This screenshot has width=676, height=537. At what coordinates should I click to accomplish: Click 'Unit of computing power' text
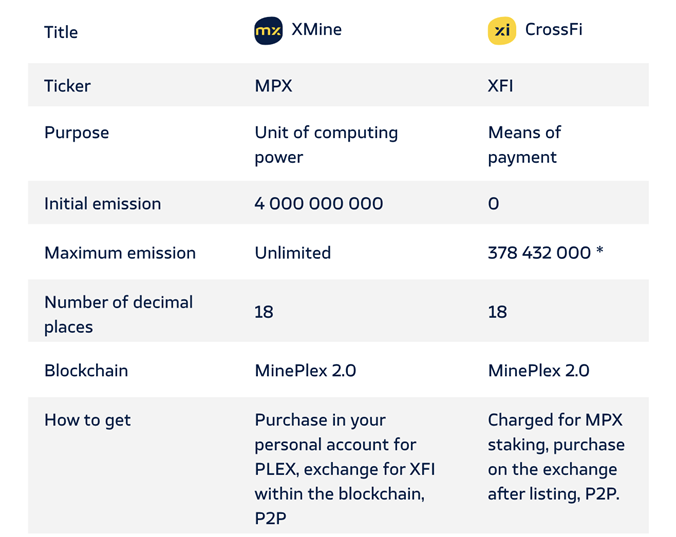tap(326, 145)
